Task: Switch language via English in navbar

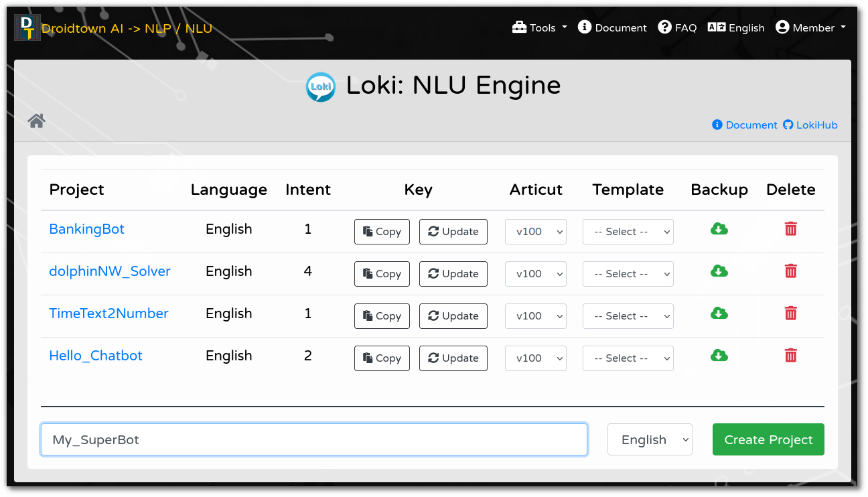Action: pos(736,27)
